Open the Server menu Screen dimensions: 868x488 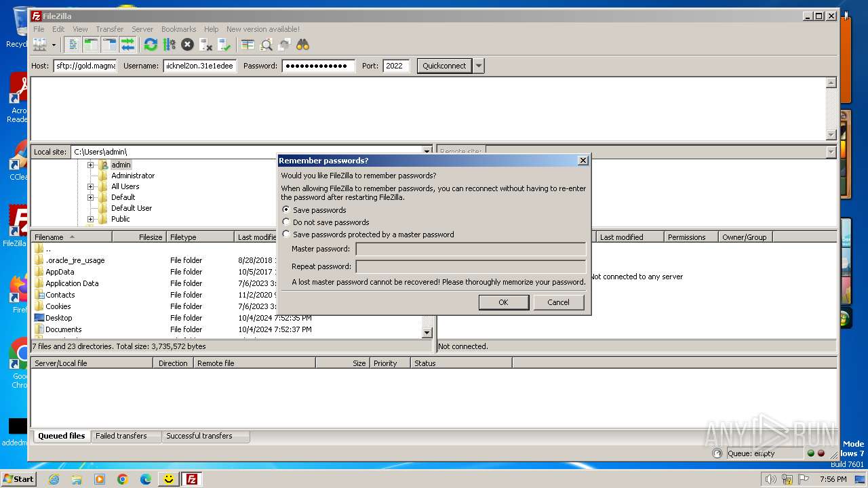(142, 29)
